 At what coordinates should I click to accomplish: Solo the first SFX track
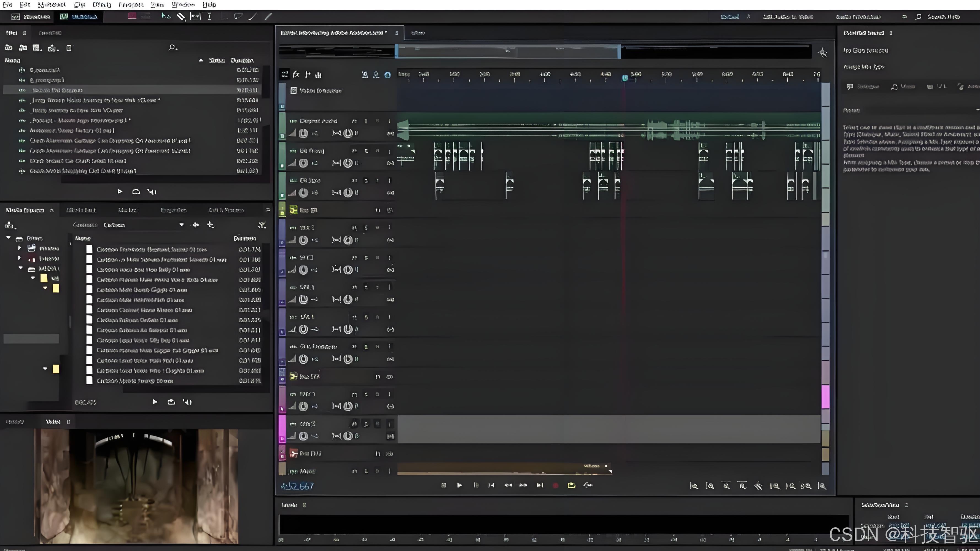366,228
